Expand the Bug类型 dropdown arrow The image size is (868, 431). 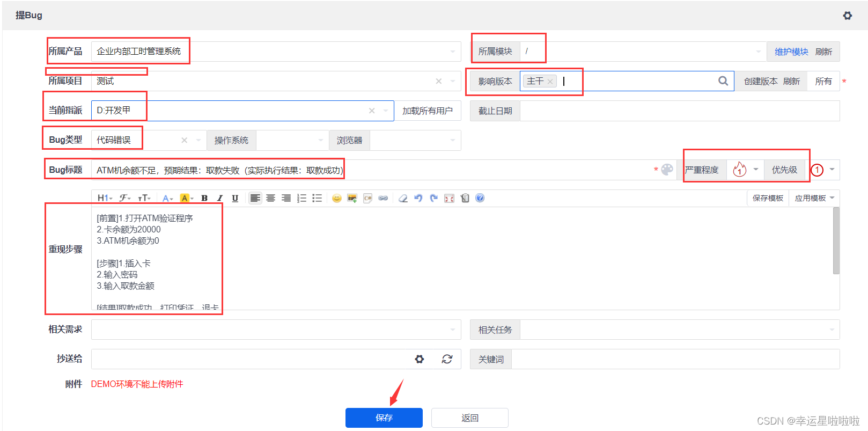(198, 140)
